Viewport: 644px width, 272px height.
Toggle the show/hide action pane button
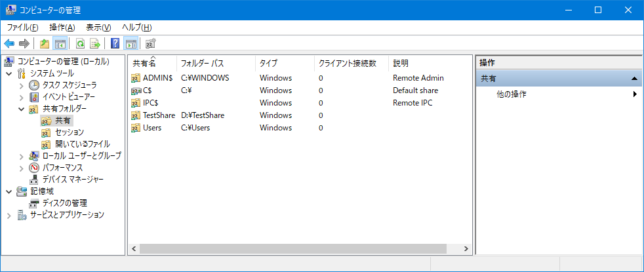[x=131, y=44]
